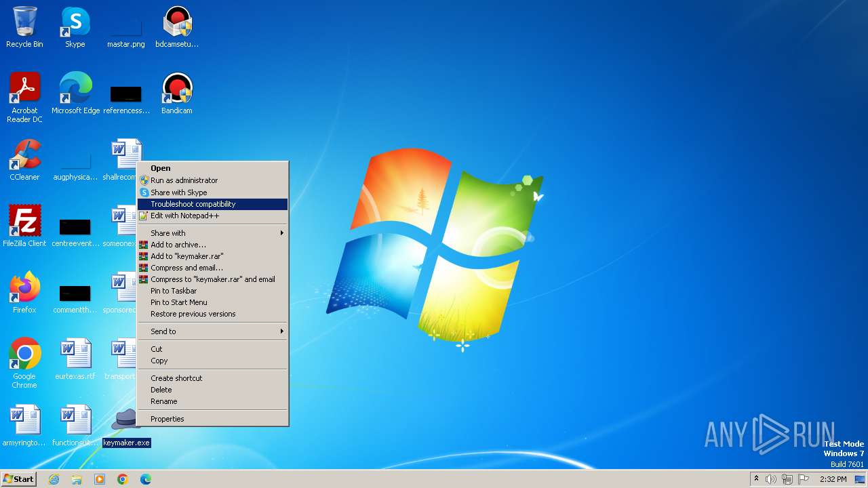The height and width of the screenshot is (488, 868).
Task: Open the volume speaker tray icon
Action: pyautogui.click(x=771, y=479)
